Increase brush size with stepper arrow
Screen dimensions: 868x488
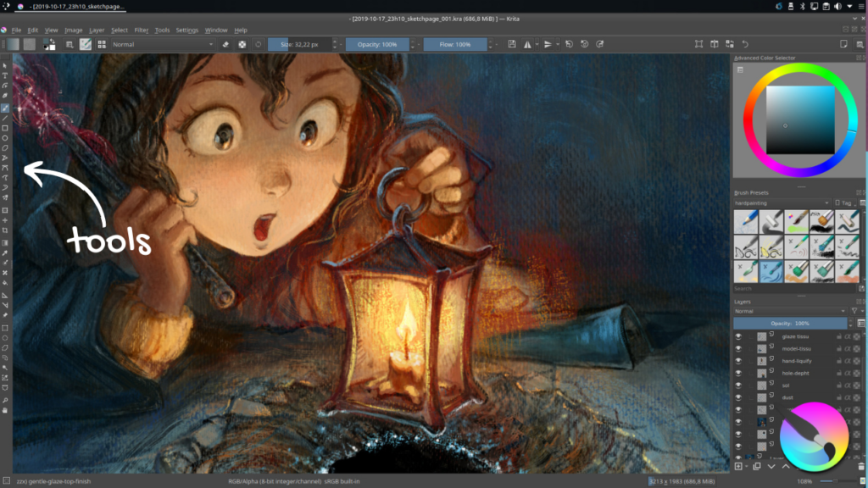[x=334, y=41]
